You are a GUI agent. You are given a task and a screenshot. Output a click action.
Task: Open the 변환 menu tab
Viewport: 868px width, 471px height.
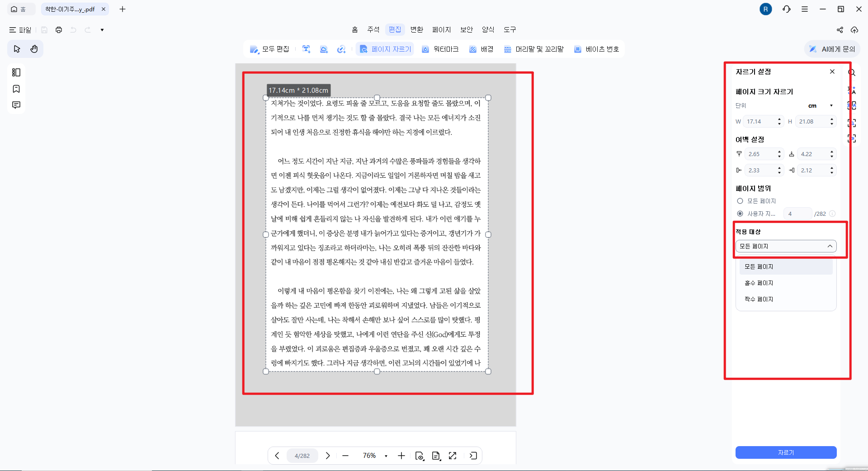click(x=417, y=29)
